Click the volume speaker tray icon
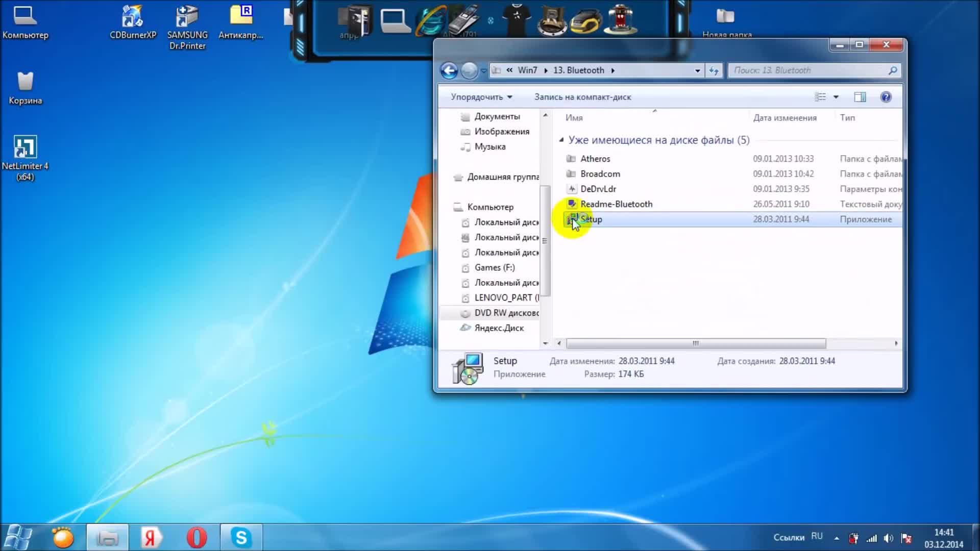This screenshot has height=551, width=980. click(889, 538)
